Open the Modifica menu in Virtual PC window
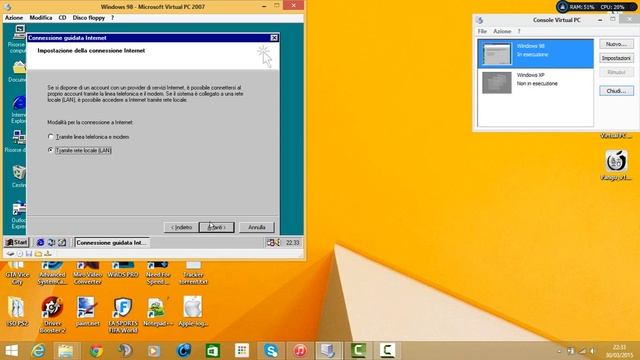This screenshot has width=640, height=360. (41, 18)
